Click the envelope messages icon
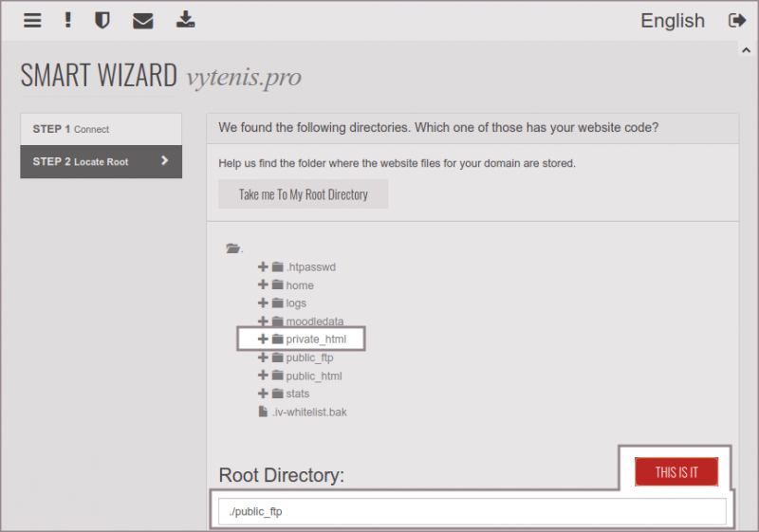Viewport: 759px width, 532px height. (143, 20)
